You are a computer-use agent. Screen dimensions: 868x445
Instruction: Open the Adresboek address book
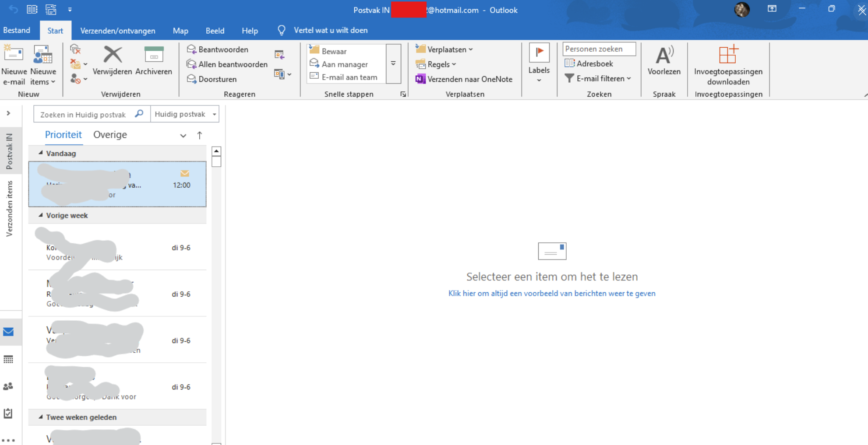(589, 63)
